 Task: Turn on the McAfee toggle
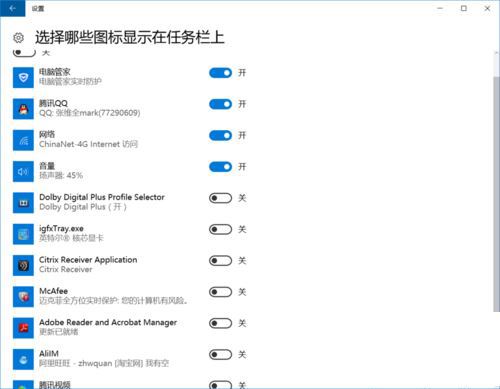pos(220,292)
